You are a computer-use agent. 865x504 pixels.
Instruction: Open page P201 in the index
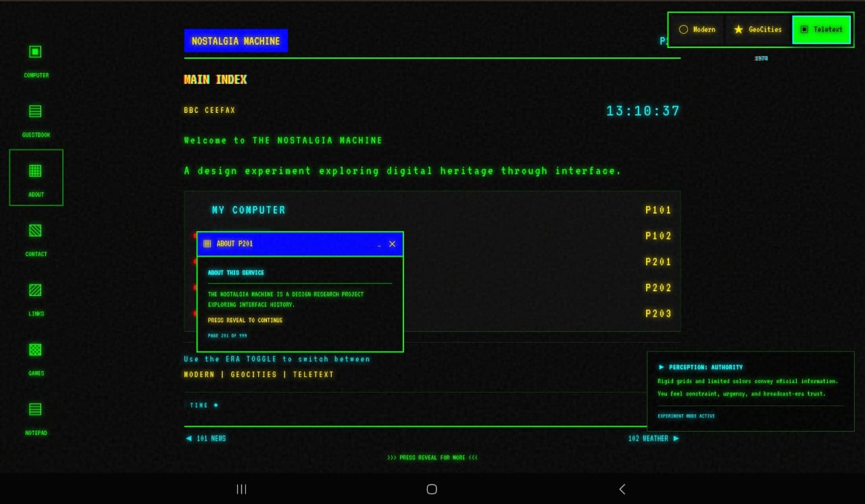coord(658,261)
